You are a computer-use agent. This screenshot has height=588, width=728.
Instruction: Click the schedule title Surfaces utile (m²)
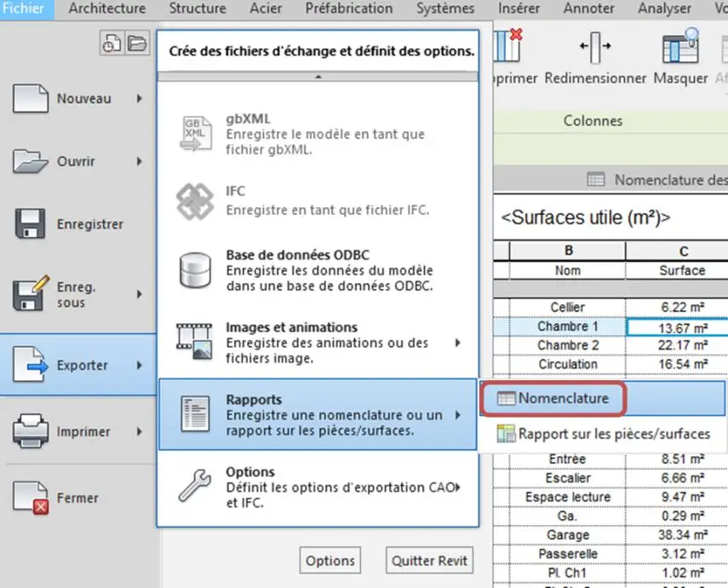tap(586, 217)
